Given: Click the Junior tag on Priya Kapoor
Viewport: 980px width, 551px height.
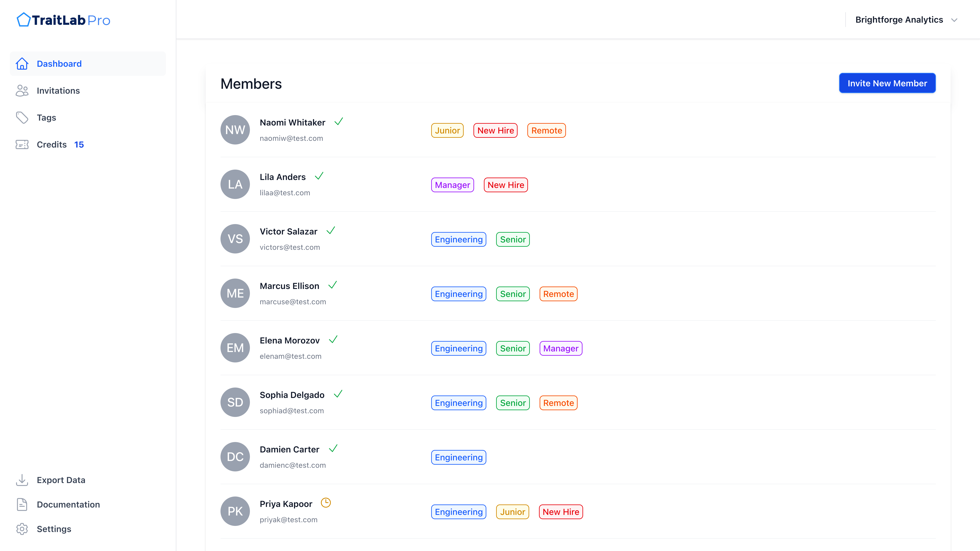Looking at the screenshot, I should (x=512, y=512).
